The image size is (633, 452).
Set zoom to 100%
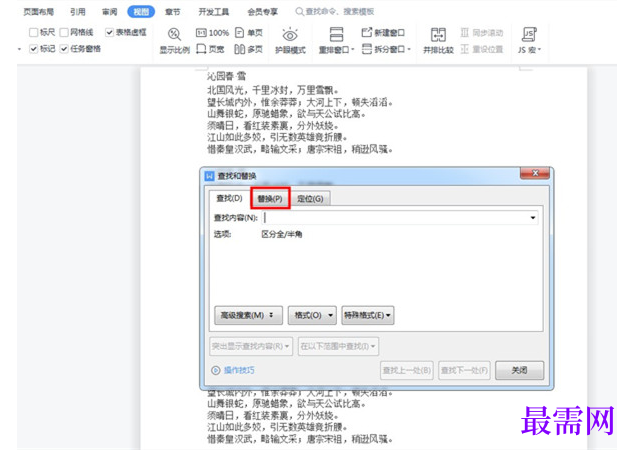click(x=212, y=33)
